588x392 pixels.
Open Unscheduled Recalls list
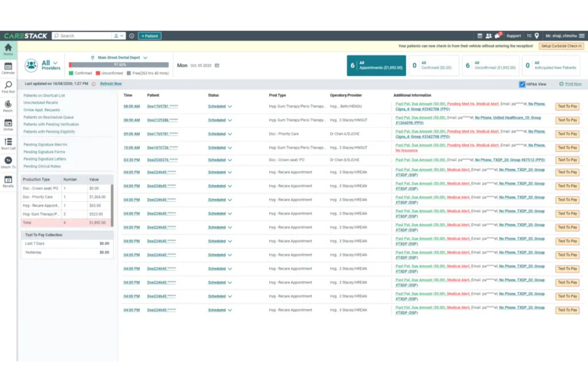[41, 103]
